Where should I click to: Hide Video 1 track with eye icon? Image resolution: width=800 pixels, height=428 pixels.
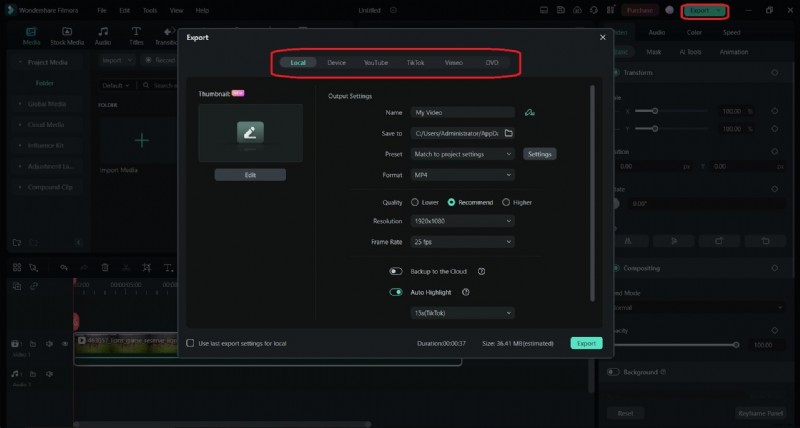coord(65,344)
